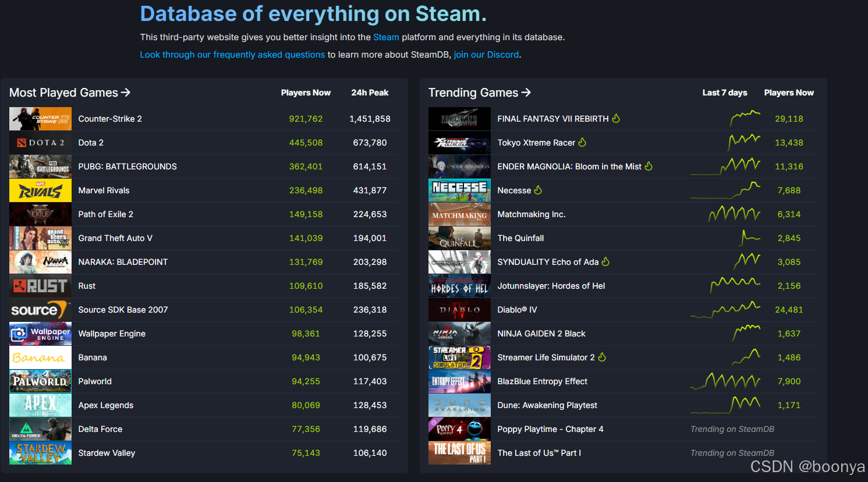Open the Dota 2 title link
This screenshot has height=482, width=868.
pos(91,143)
